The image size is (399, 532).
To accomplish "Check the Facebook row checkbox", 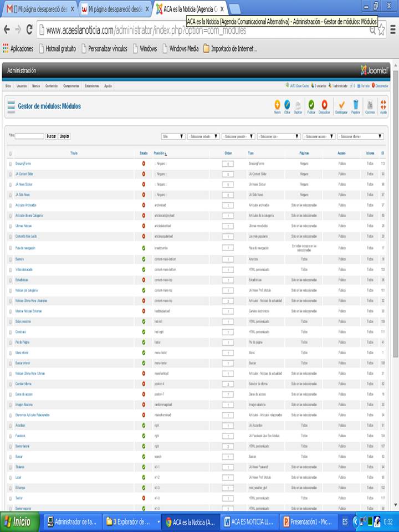I will click(10, 436).
